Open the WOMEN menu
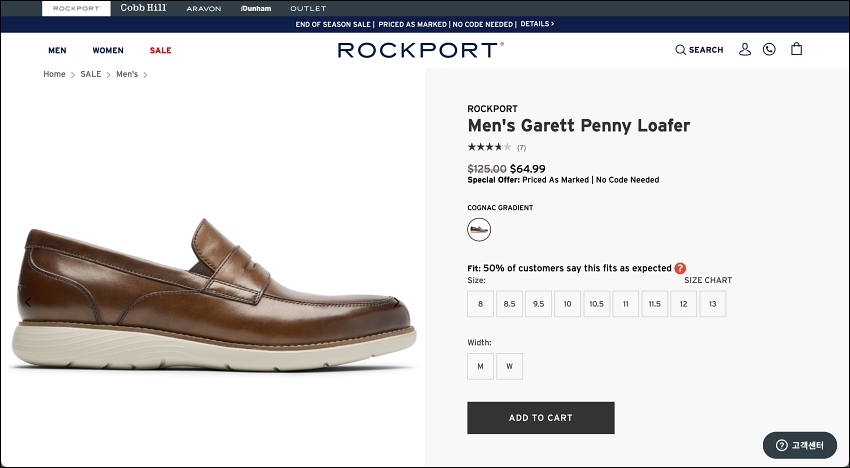 (x=108, y=50)
